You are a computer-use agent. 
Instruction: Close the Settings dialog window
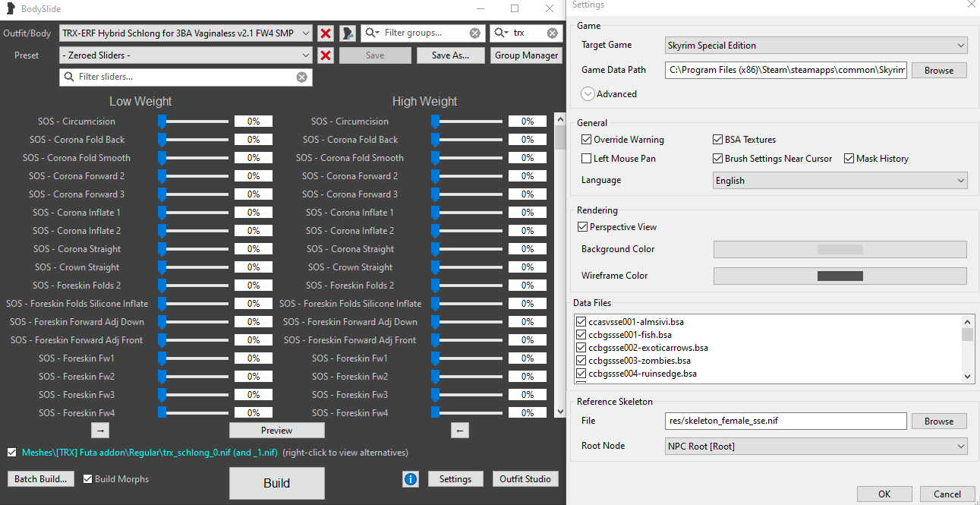point(970,5)
